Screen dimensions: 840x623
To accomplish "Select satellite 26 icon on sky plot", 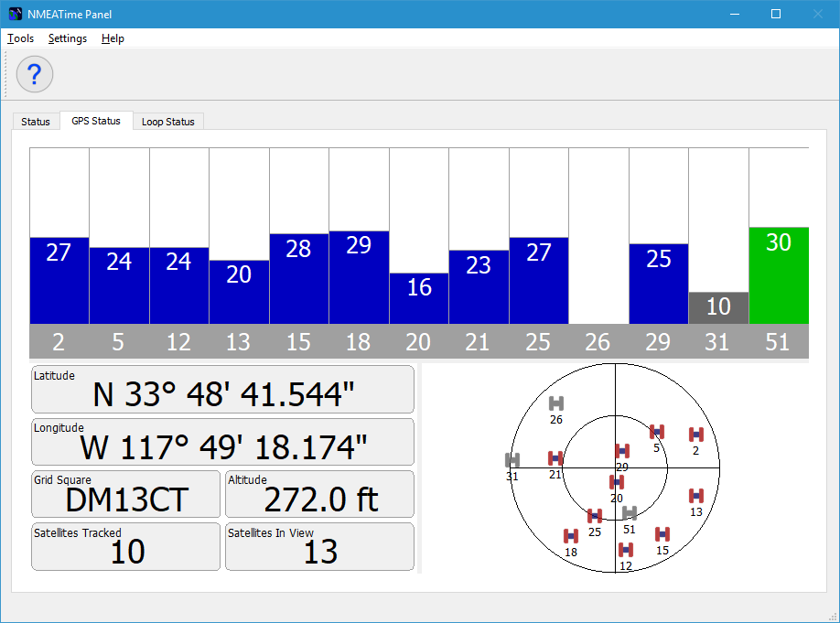I will click(556, 403).
